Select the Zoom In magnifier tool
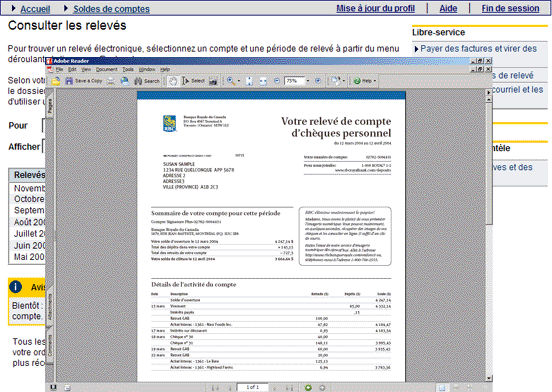Image resolution: width=552 pixels, height=392 pixels. tap(231, 81)
